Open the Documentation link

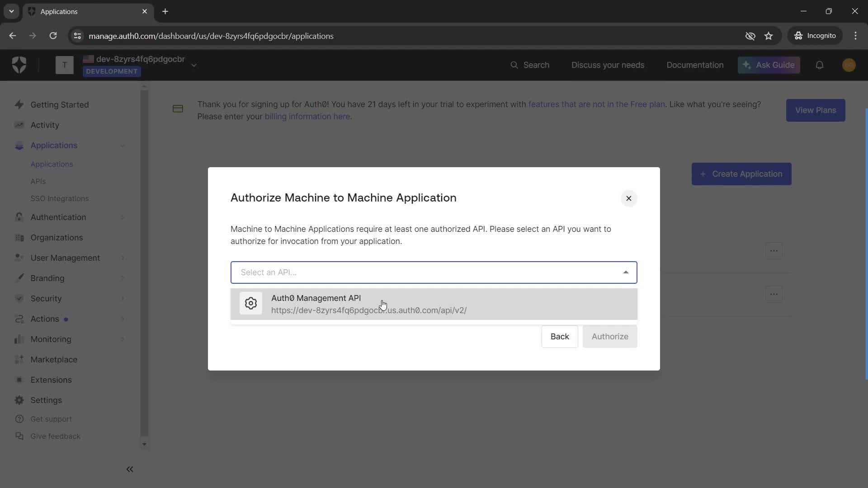(695, 65)
